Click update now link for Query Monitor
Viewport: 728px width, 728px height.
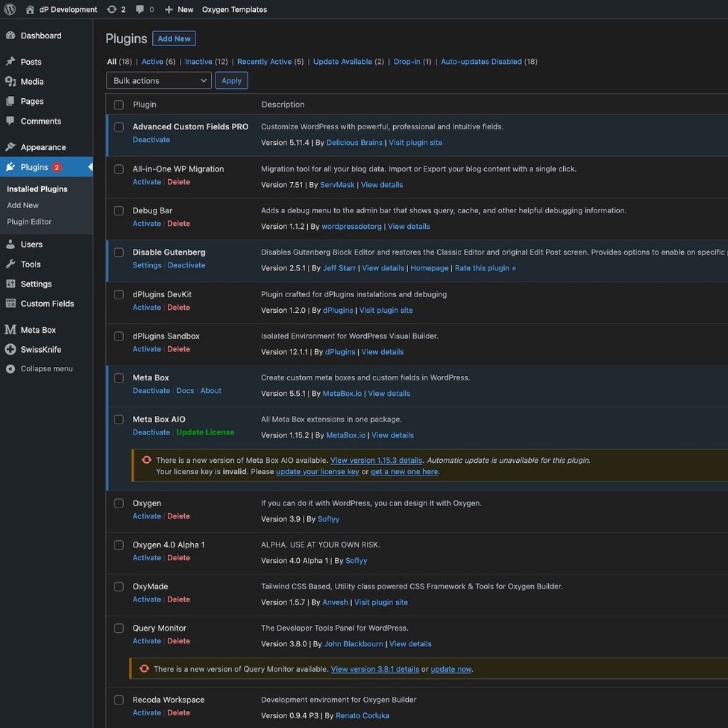click(451, 669)
